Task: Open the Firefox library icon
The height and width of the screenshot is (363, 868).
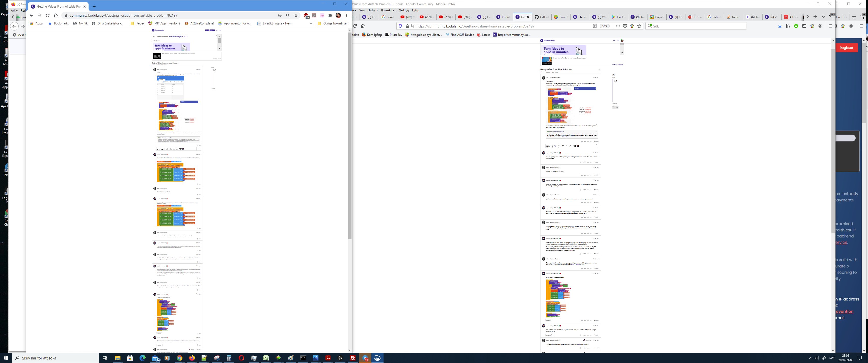Action: (x=788, y=26)
